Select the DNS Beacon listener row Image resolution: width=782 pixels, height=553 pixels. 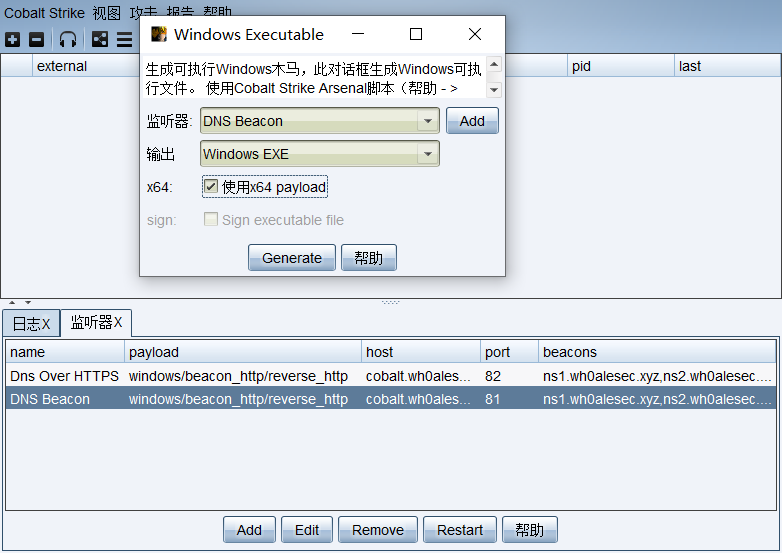(391, 399)
